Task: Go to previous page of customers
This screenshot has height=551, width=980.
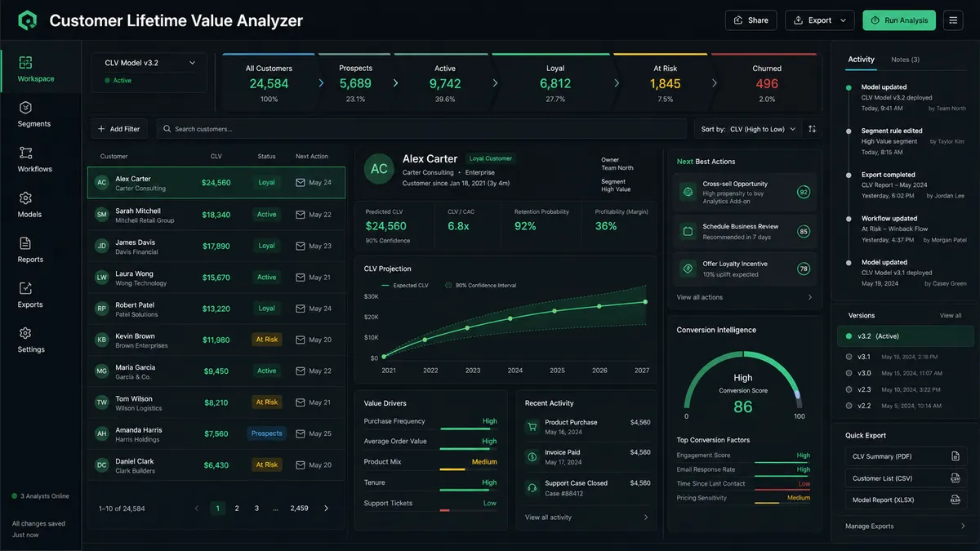Action: (197, 509)
